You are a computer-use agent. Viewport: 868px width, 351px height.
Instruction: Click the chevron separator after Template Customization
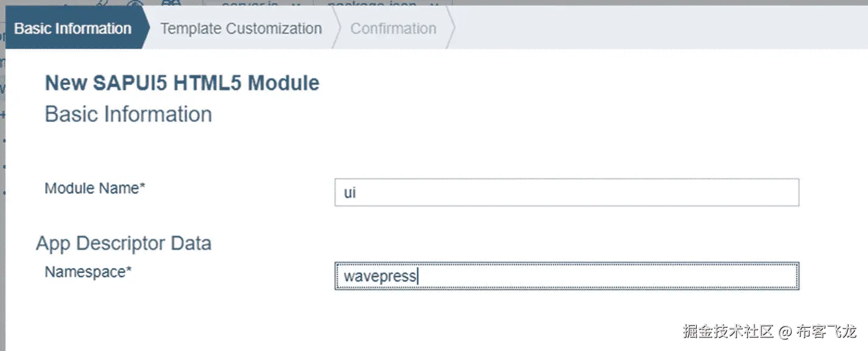336,29
